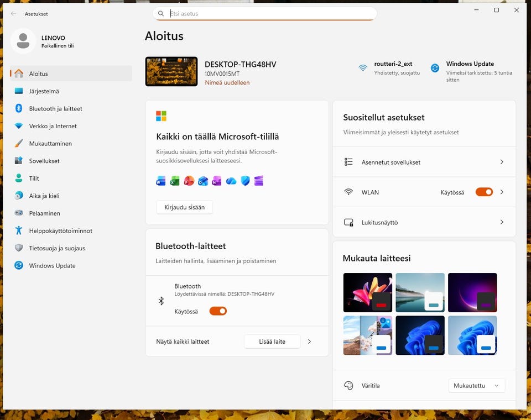The width and height of the screenshot is (531, 420).
Task: Choose the lake landscape theme thumbnail
Action: tap(420, 292)
